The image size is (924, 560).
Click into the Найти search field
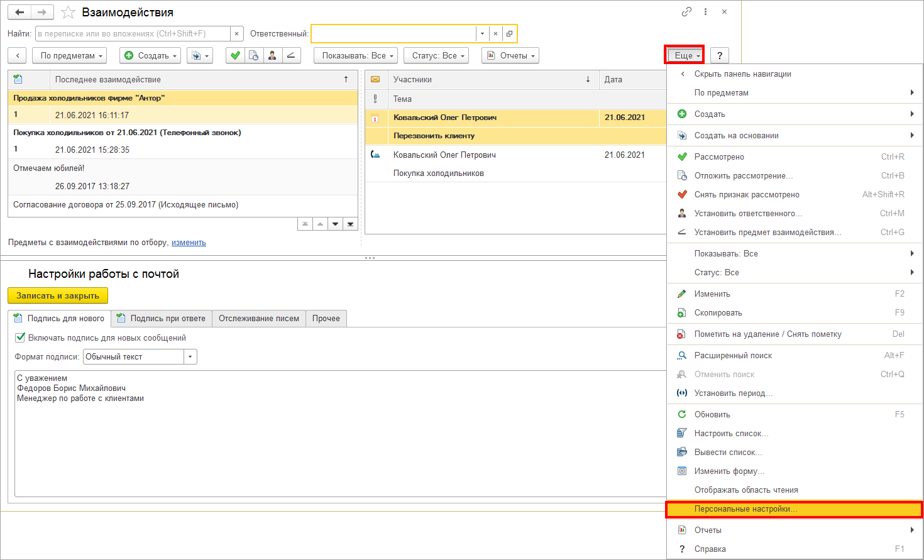(133, 33)
